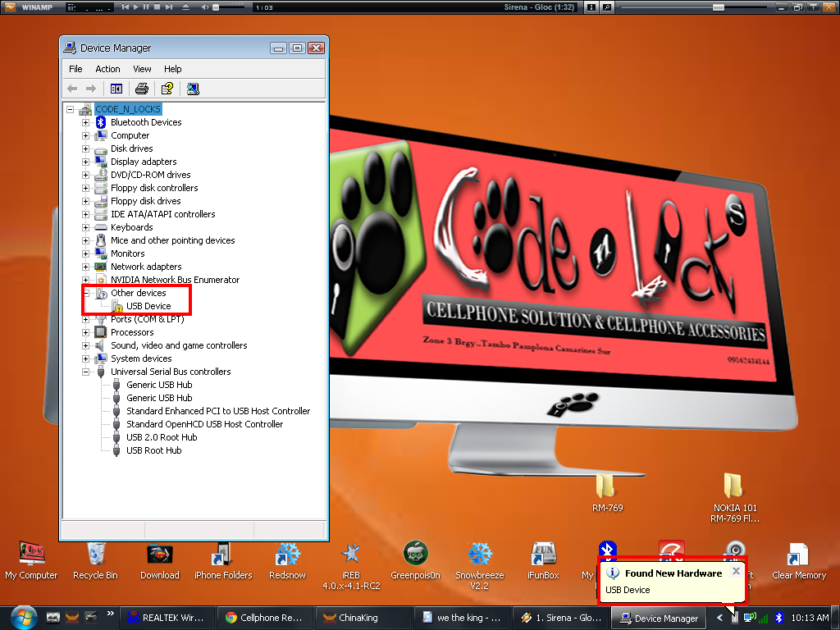Collapse Universal Serial Bus controllers node
840x630 pixels.
(x=85, y=372)
